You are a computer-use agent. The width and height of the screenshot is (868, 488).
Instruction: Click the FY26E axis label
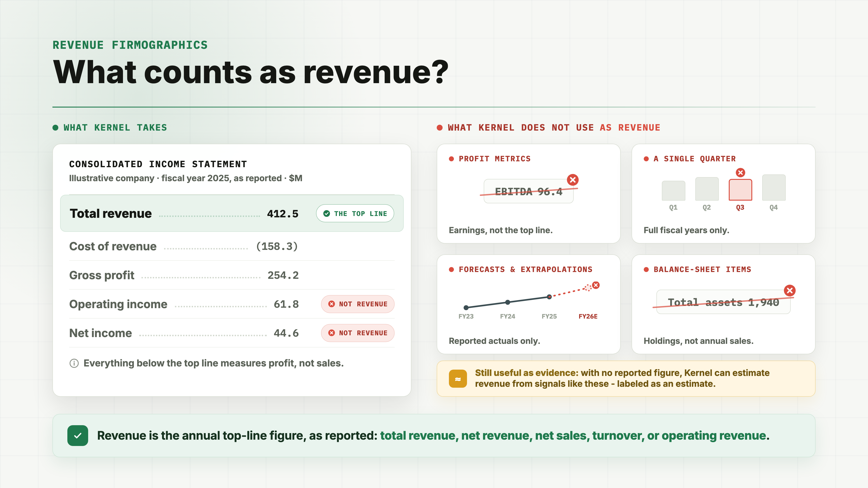pyautogui.click(x=588, y=317)
